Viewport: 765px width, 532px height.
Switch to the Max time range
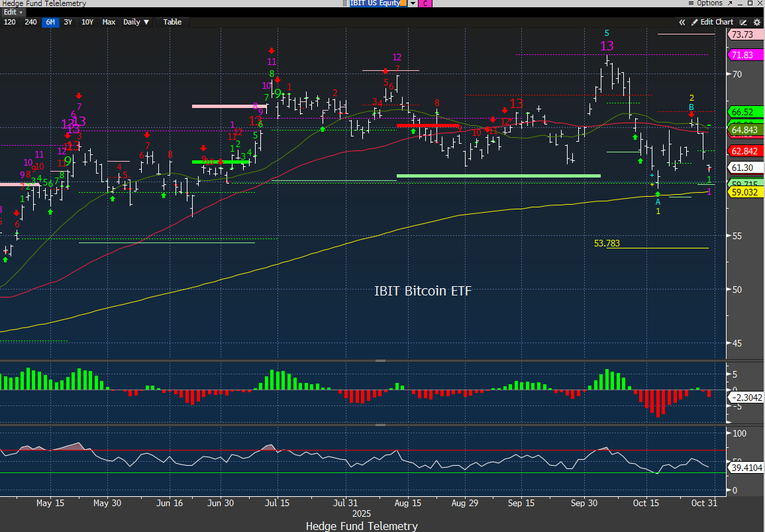[x=109, y=22]
